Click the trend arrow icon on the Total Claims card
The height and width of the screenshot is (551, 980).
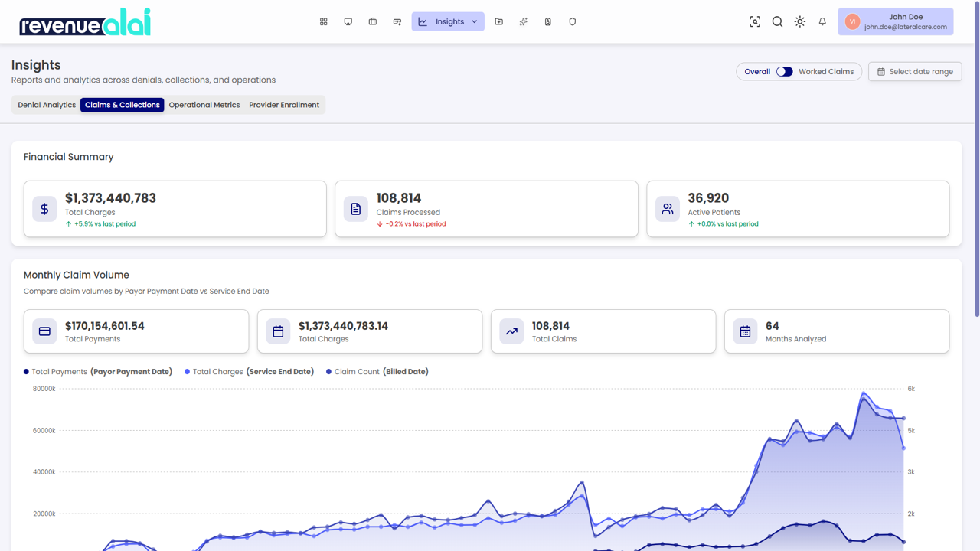(511, 331)
